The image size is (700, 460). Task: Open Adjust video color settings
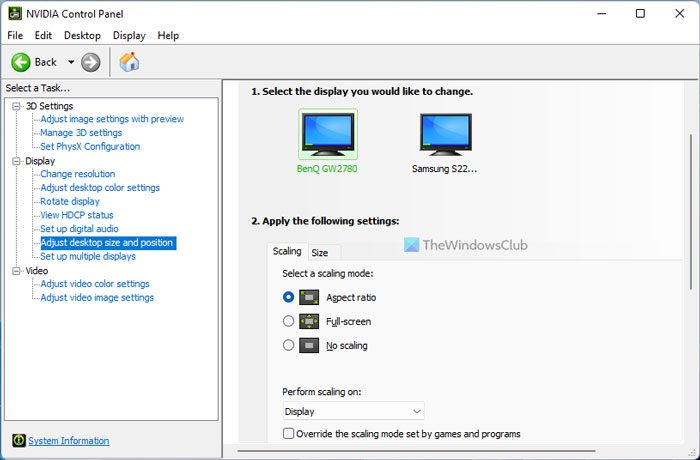click(95, 284)
